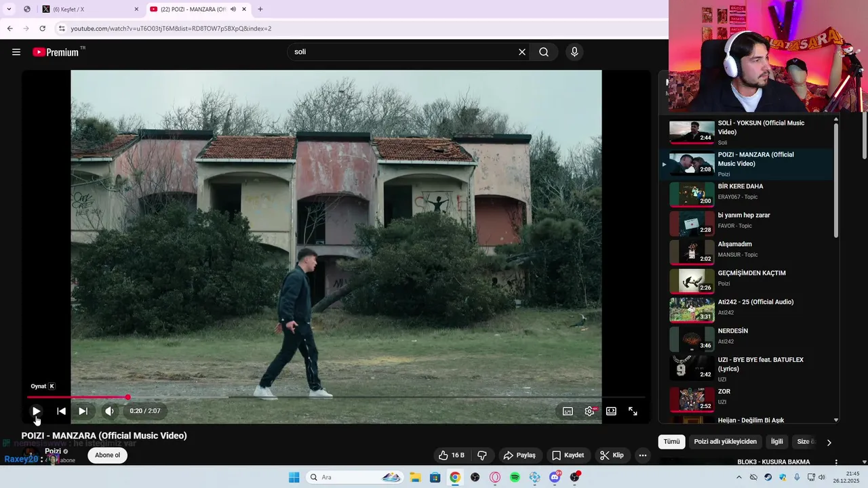This screenshot has height=488, width=868.
Task: Open more actions three-dot menu
Action: (x=642, y=455)
